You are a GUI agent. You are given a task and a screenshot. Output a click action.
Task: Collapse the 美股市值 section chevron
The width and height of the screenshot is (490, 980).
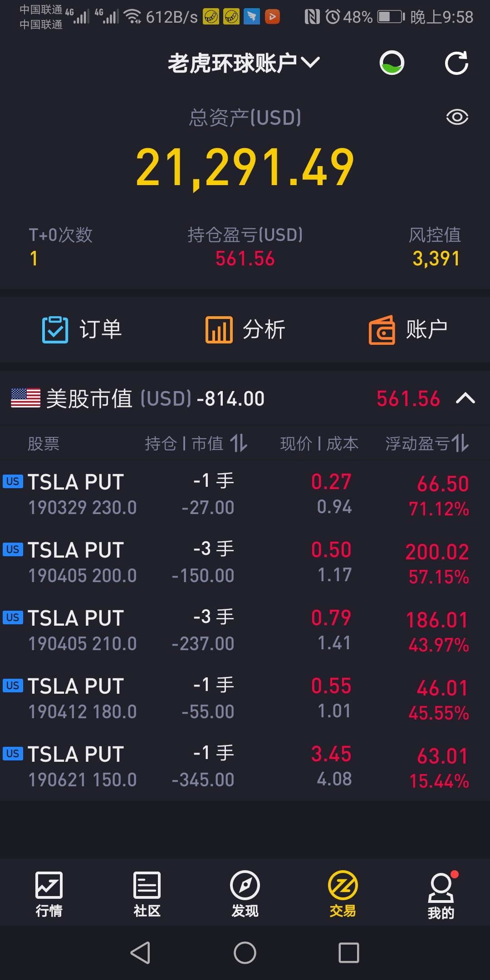(x=465, y=398)
